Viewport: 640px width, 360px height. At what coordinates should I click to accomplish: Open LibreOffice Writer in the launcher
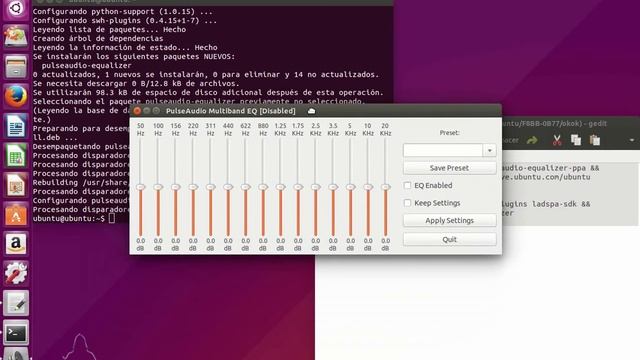tap(16, 126)
